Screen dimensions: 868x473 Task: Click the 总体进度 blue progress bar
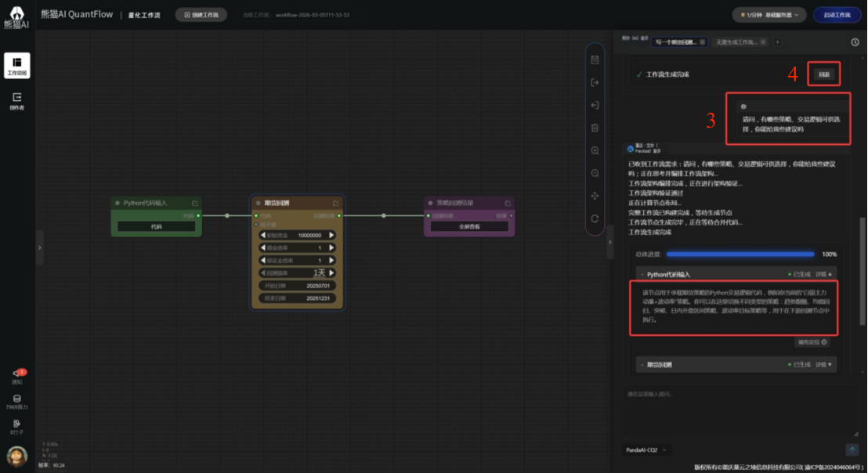click(x=740, y=255)
